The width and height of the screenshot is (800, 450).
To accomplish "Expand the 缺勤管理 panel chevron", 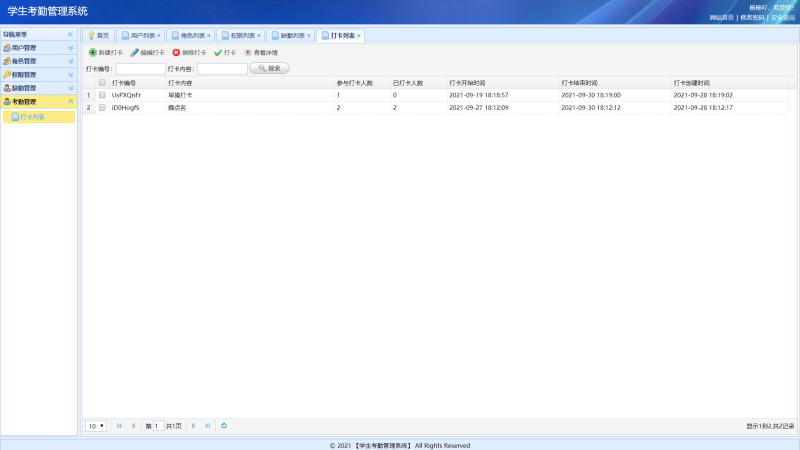I will pos(71,88).
